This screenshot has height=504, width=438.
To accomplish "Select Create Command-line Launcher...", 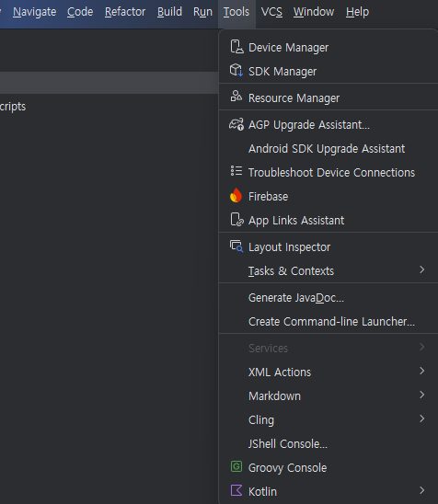I will pos(331,322).
